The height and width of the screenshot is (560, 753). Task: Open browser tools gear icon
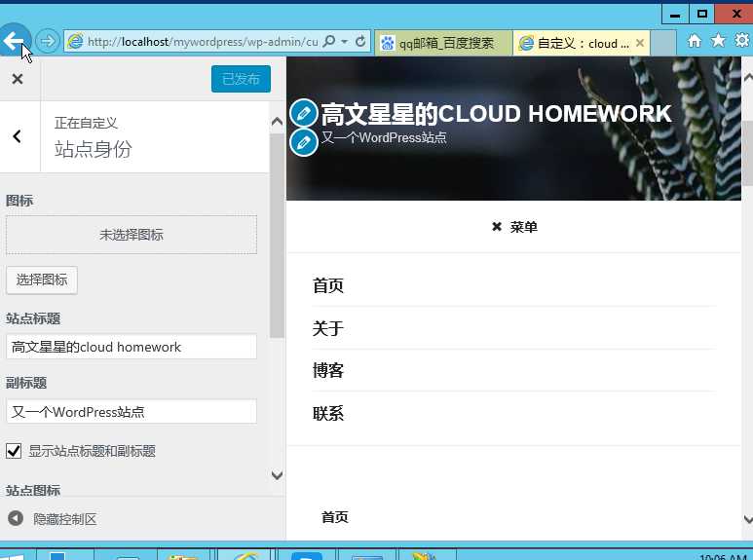pos(742,40)
